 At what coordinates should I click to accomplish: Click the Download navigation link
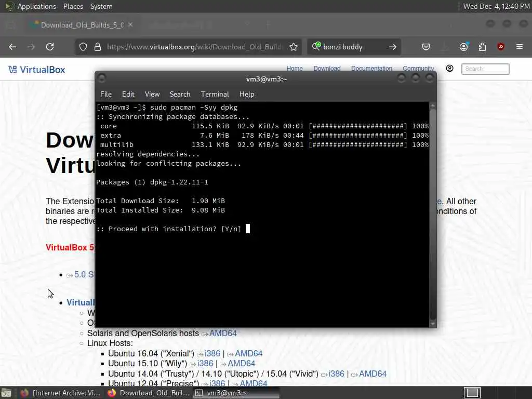click(x=327, y=68)
